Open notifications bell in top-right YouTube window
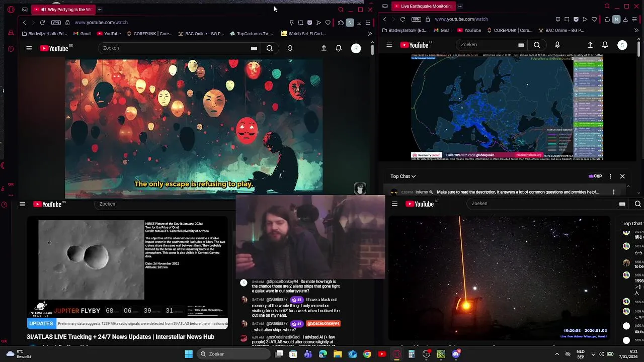644x362 pixels. [605, 45]
